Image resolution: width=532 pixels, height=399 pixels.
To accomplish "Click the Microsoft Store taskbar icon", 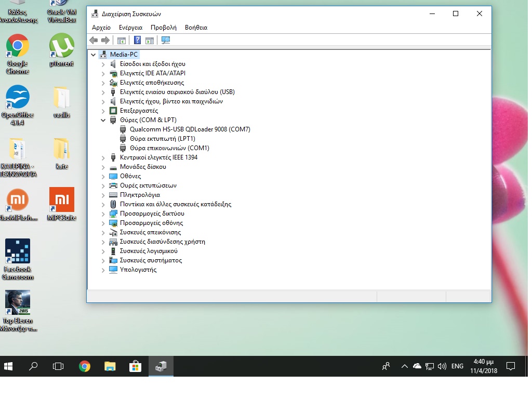I will tap(135, 366).
